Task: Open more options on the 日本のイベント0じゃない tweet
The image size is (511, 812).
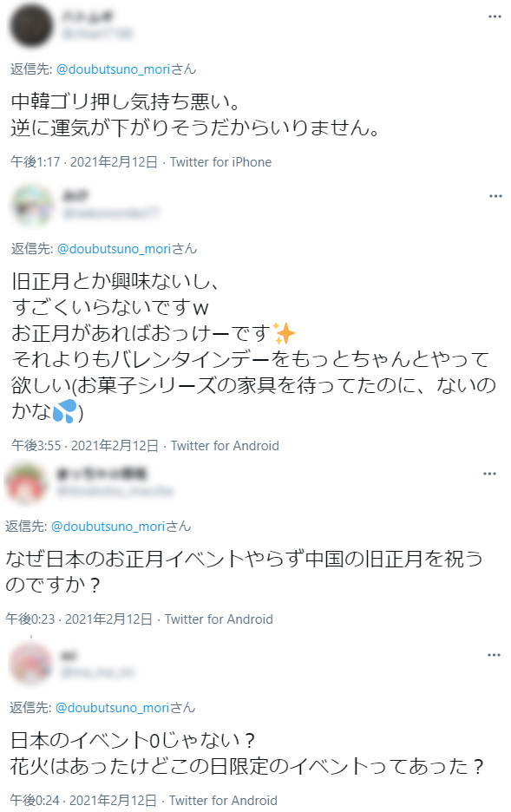Action: (494, 655)
